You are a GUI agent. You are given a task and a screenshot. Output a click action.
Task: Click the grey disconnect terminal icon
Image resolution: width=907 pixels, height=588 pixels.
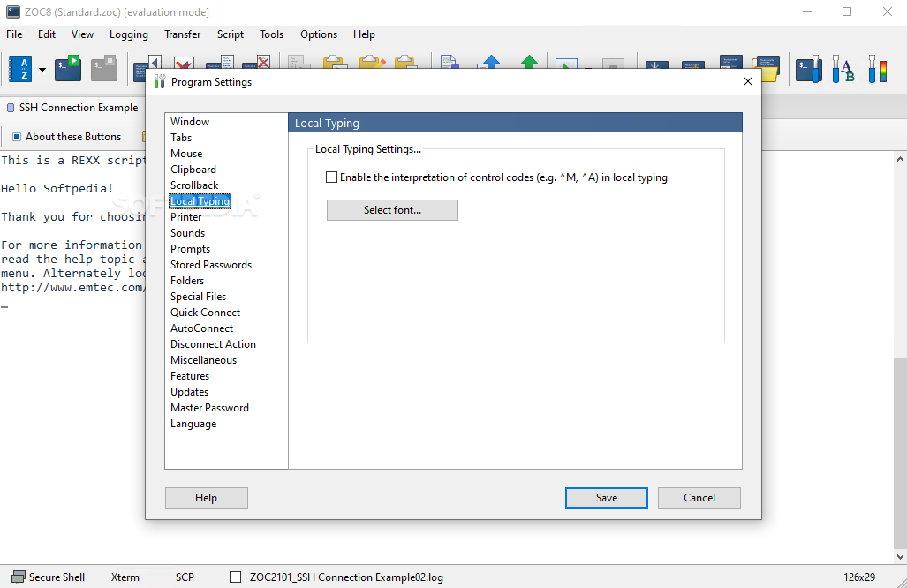coord(104,68)
